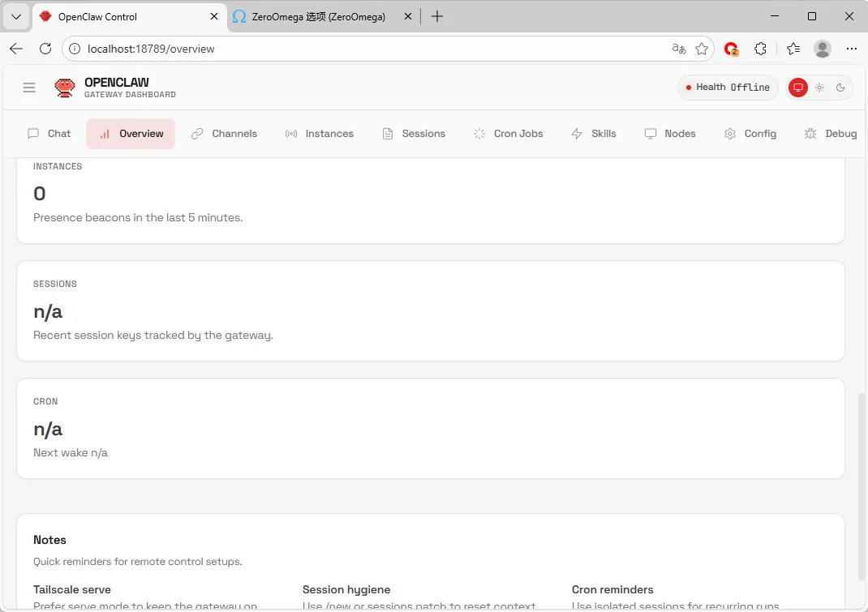The height and width of the screenshot is (612, 868).
Task: Click the Instances broadcast icon
Action: 291,134
